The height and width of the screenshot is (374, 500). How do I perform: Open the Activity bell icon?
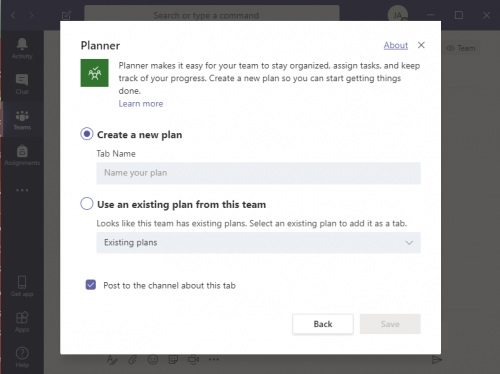coord(22,44)
